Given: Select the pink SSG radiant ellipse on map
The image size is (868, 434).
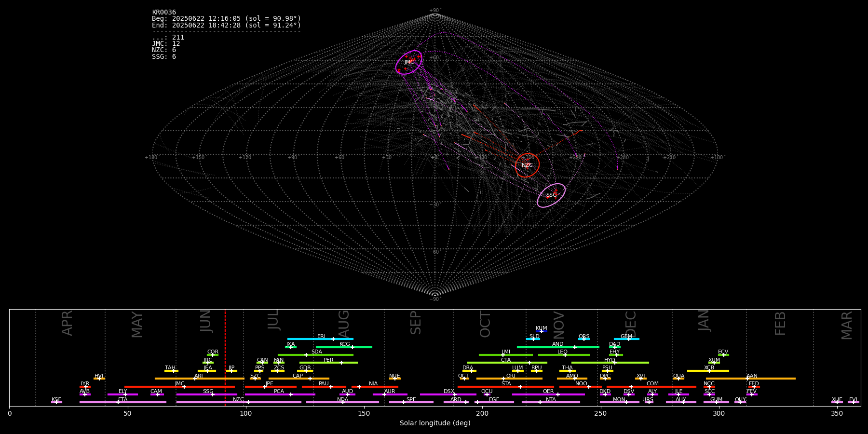Looking at the screenshot, I should coord(551,195).
